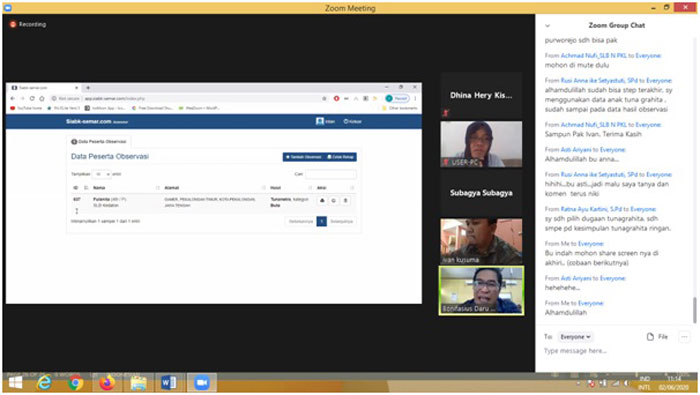This screenshot has width=700, height=395.
Task: Open File Explorer from taskbar
Action: [x=138, y=383]
